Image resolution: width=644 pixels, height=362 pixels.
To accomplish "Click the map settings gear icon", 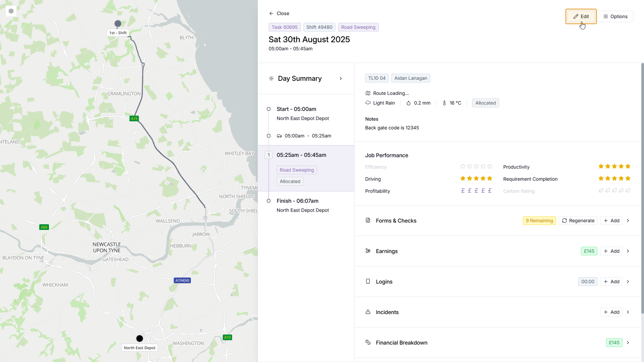I will (11, 11).
